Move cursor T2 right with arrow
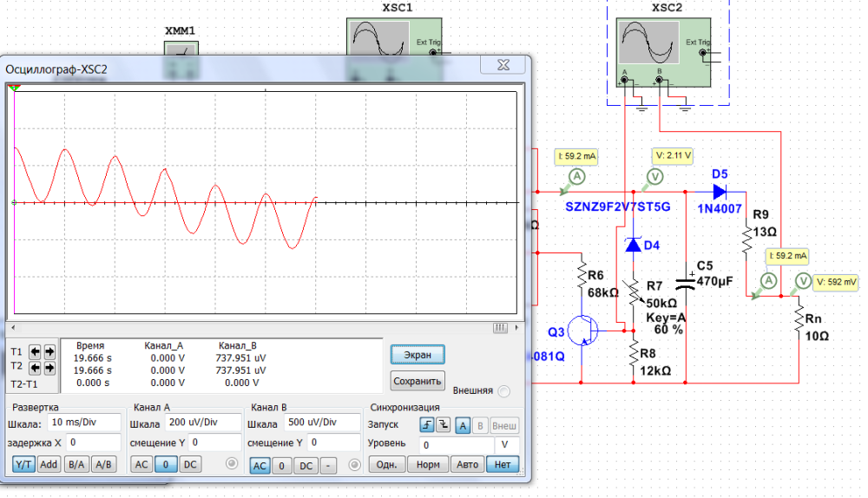The width and height of the screenshot is (868, 498). coord(49,368)
